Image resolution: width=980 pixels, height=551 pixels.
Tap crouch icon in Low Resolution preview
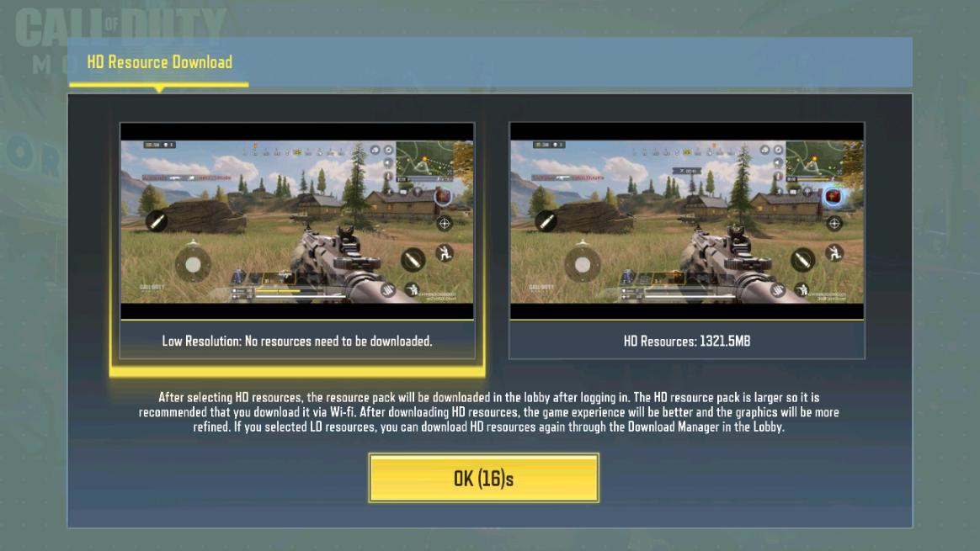coord(445,253)
